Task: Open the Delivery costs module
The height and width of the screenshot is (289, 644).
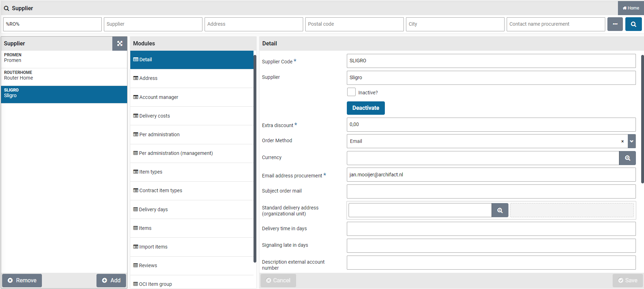Action: point(155,116)
